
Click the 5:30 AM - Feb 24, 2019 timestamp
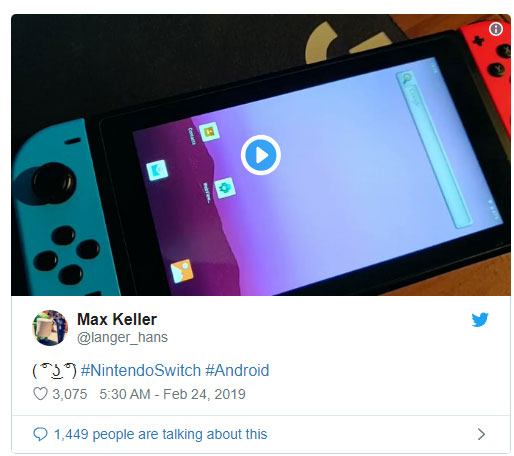[172, 394]
